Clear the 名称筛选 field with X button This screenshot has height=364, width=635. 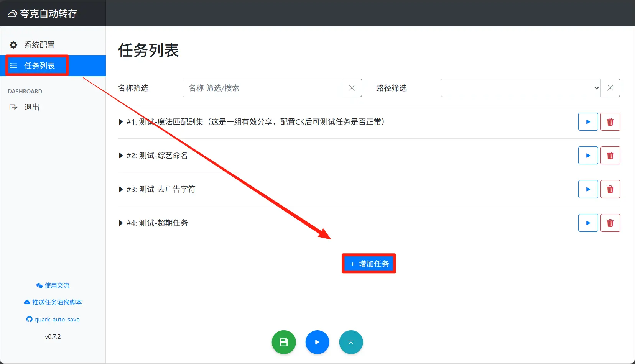[x=352, y=88]
